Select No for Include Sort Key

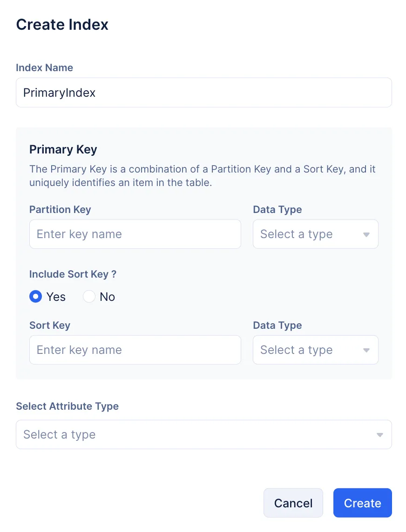coord(89,297)
